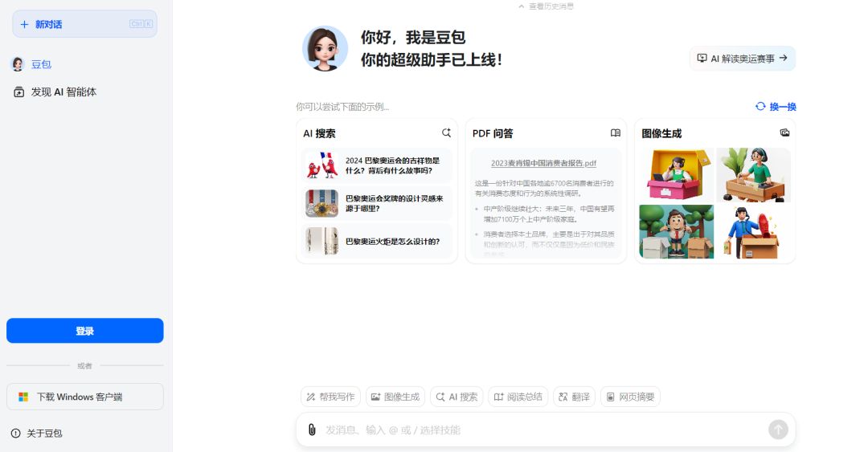
Task: Choose the 图像生成 skill chip
Action: (395, 397)
